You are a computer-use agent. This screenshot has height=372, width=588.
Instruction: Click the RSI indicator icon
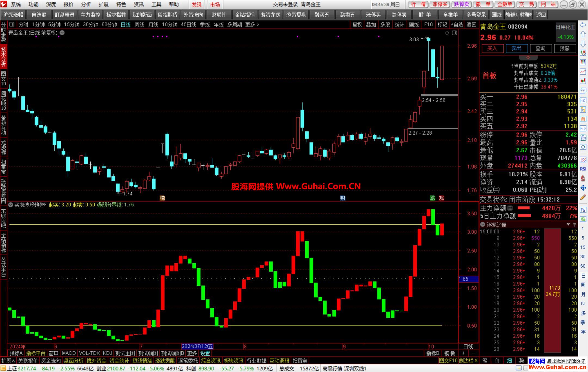583,169
